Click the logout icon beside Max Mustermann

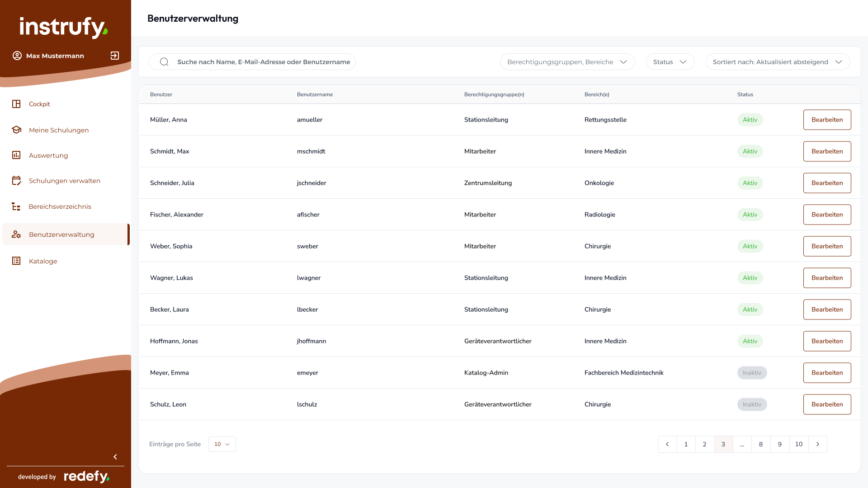click(x=115, y=56)
